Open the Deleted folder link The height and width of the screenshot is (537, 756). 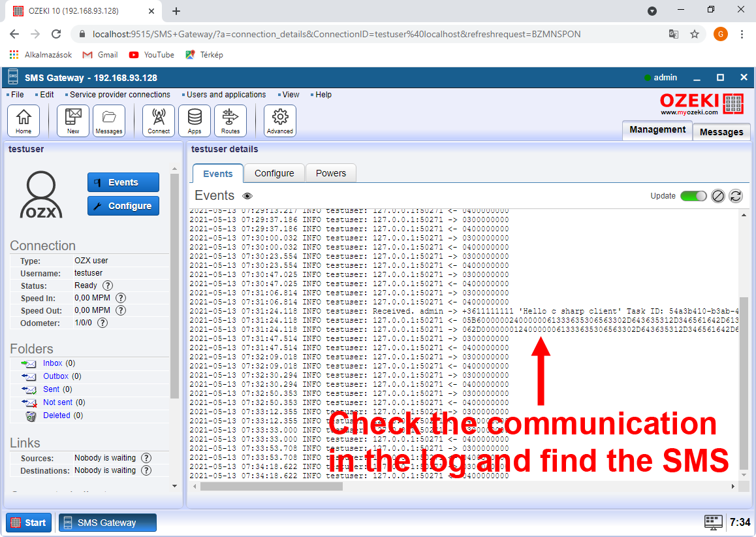(56, 415)
